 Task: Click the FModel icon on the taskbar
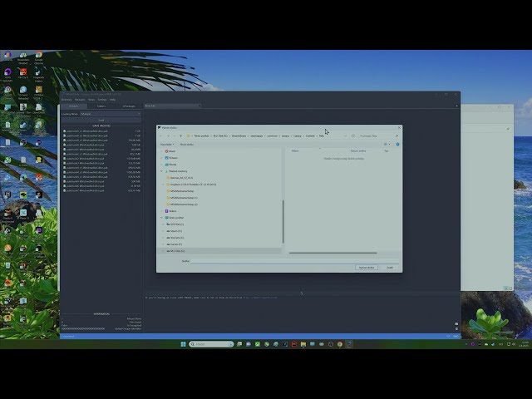pos(349,344)
